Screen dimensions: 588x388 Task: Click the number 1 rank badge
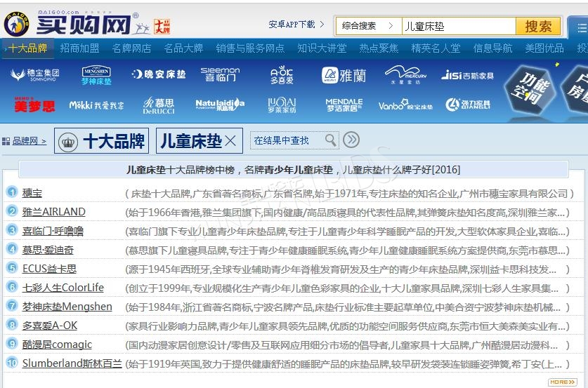[12, 192]
